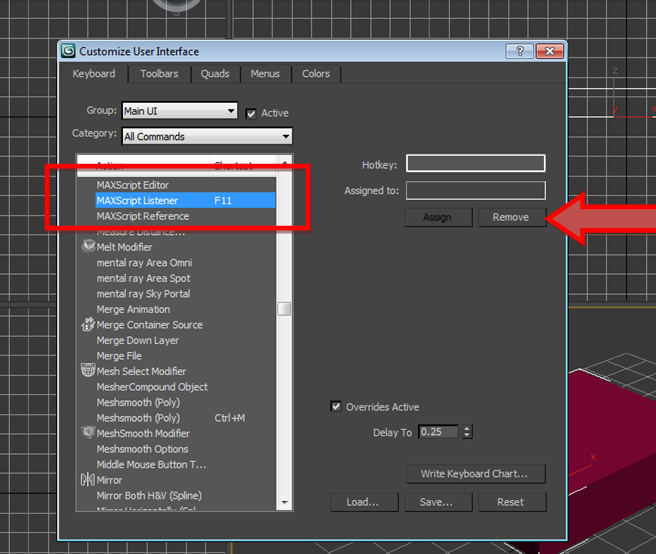The image size is (656, 554).
Task: Click Write Keyboard Chart button
Action: coord(475,474)
